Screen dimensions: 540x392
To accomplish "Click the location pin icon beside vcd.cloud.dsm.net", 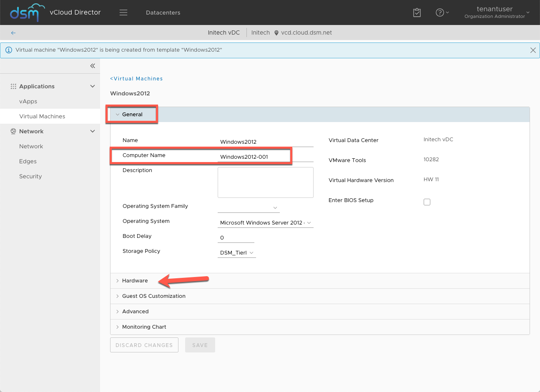I will (276, 33).
